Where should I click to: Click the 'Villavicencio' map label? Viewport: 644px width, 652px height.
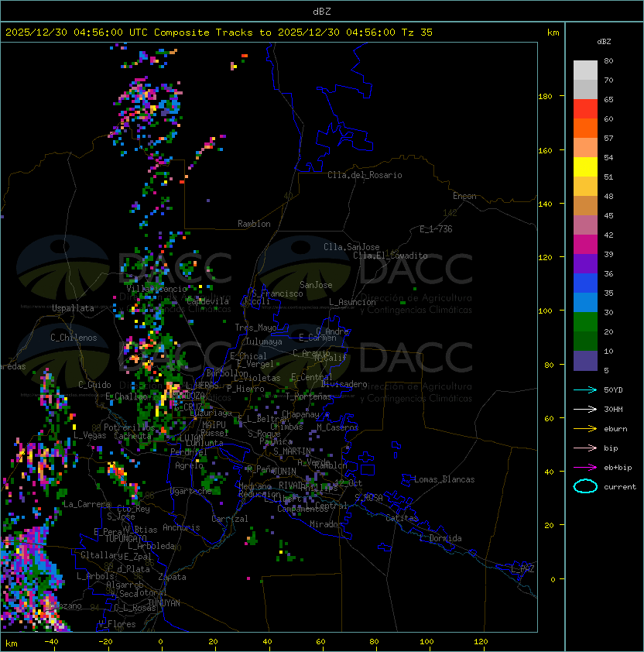(x=156, y=289)
